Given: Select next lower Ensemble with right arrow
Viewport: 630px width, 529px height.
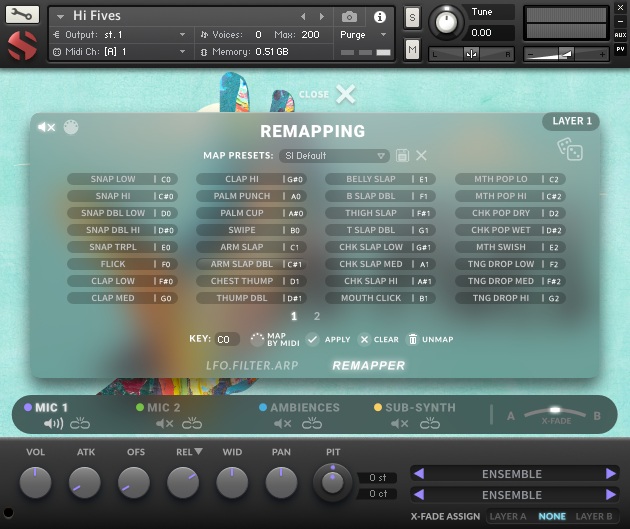Looking at the screenshot, I should pos(611,494).
